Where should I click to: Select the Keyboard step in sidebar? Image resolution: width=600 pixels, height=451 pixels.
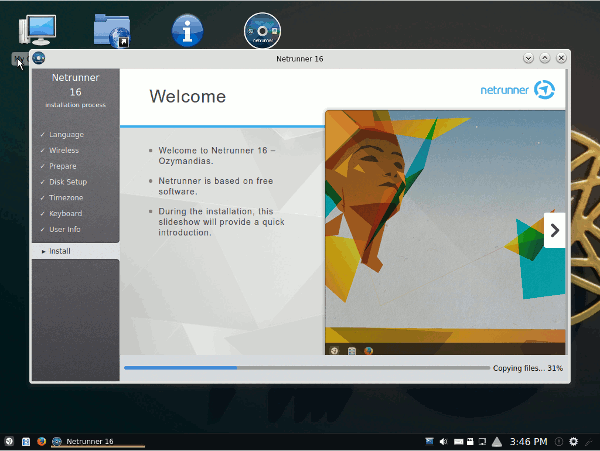[65, 213]
